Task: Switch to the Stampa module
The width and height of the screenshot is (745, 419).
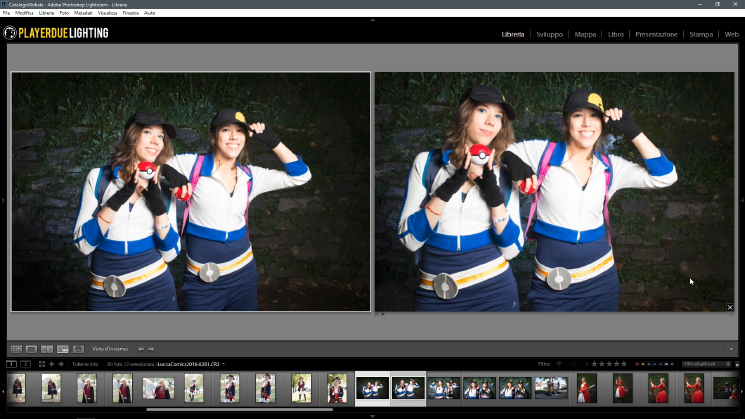Action: point(701,34)
